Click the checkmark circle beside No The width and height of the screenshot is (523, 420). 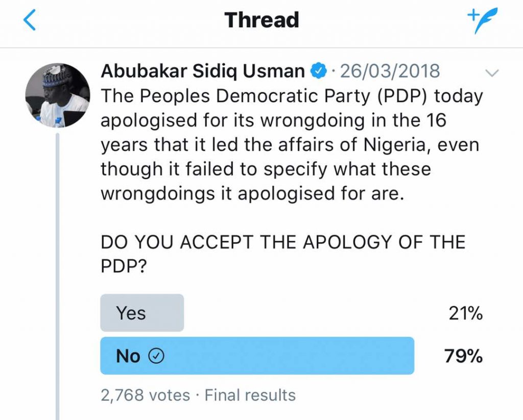click(x=156, y=356)
